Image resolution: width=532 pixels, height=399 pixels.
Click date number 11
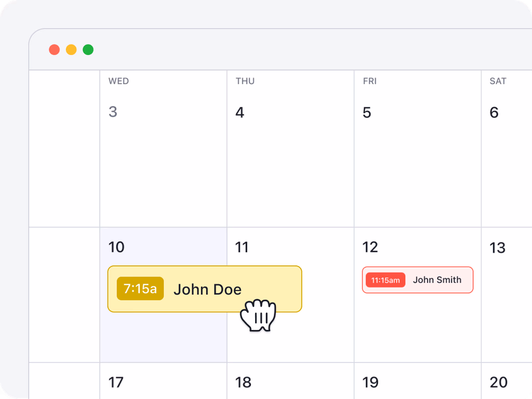(242, 247)
